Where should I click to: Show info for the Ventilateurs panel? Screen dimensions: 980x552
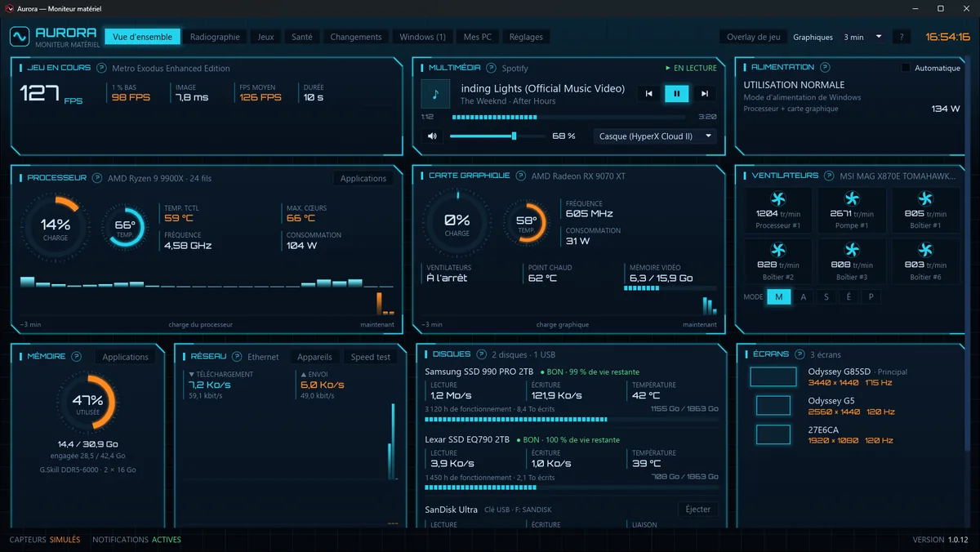pyautogui.click(x=830, y=176)
